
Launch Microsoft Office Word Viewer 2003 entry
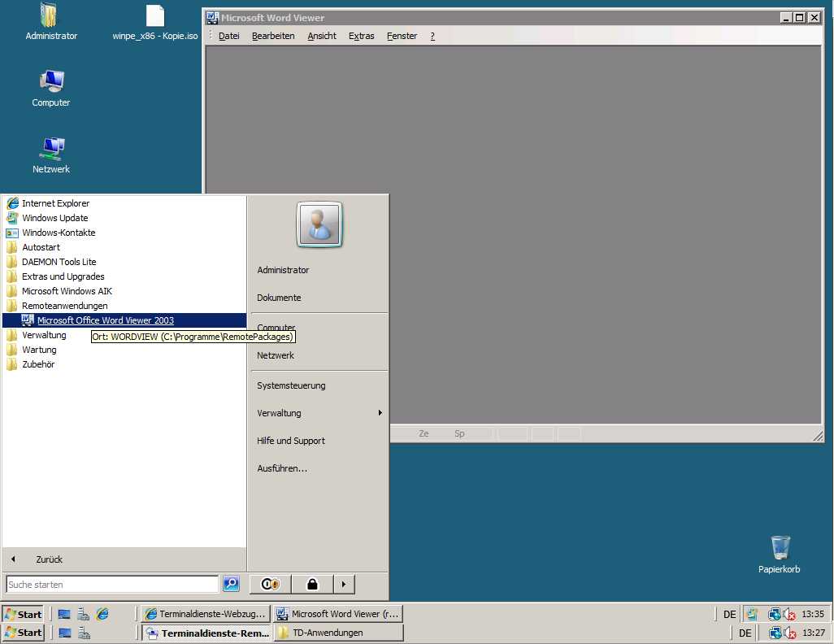point(124,320)
